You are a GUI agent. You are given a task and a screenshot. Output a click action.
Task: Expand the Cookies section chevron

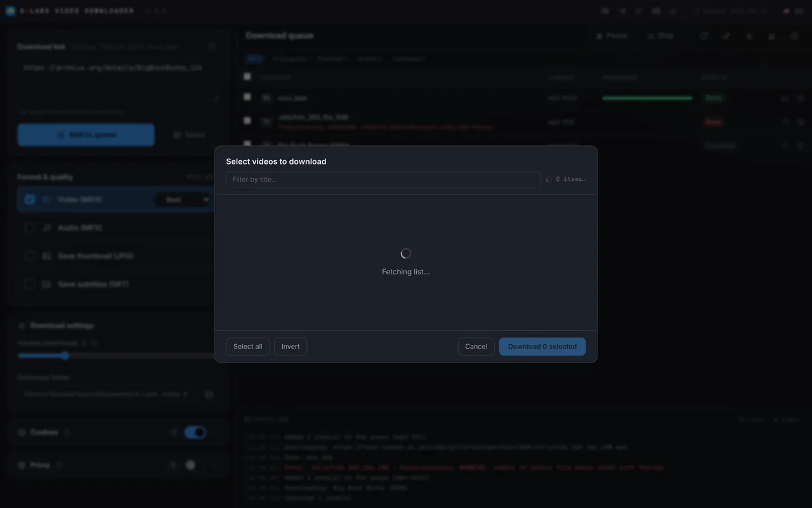pyautogui.click(x=215, y=432)
